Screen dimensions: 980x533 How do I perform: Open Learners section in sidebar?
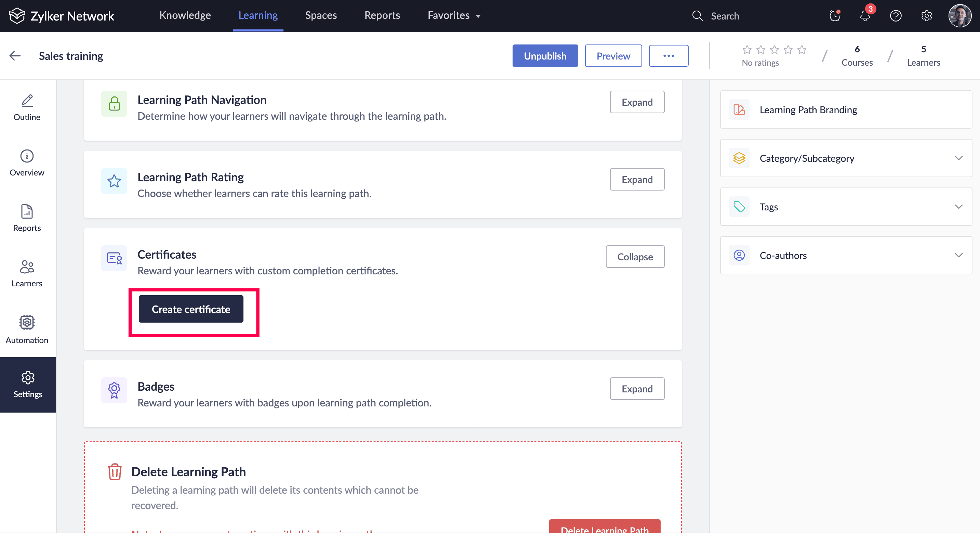[27, 274]
